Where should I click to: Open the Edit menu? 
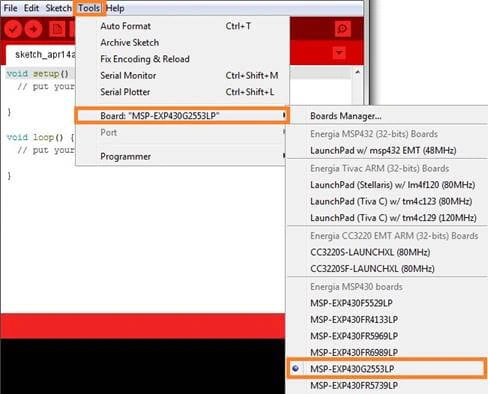tap(31, 8)
